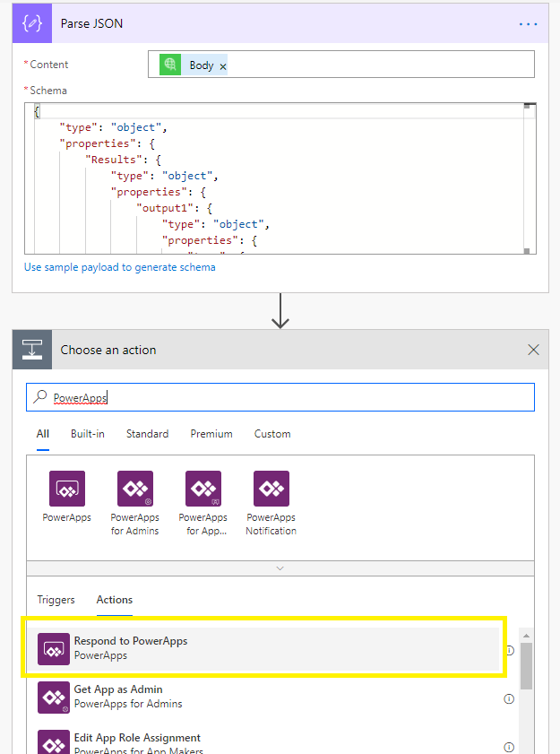Select the PowerApps for App Makers connector
The image size is (560, 754).
point(203,489)
